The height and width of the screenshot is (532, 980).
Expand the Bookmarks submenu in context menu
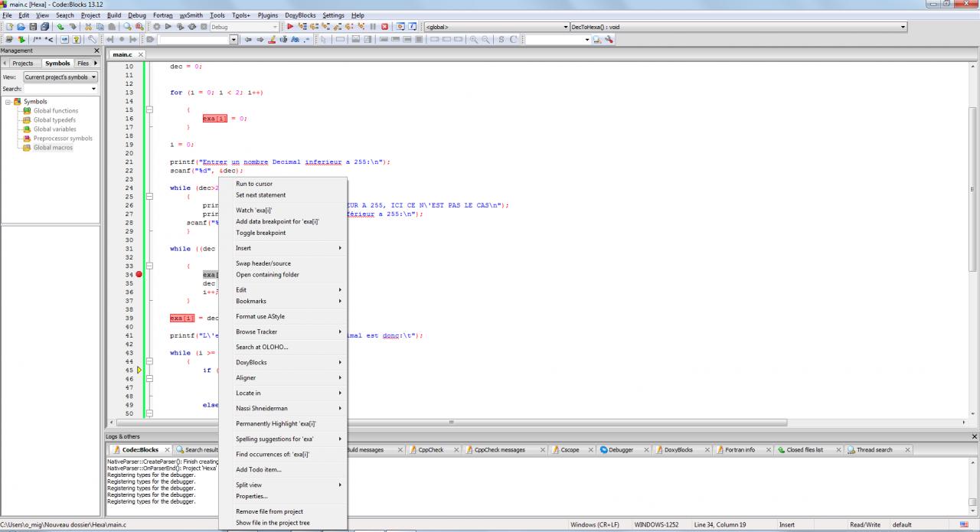283,301
